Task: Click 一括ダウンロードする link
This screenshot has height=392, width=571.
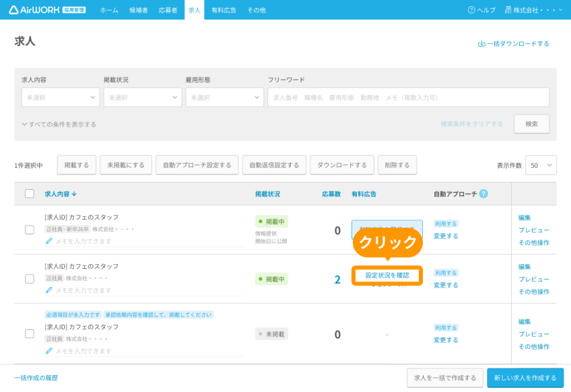Action: click(514, 43)
